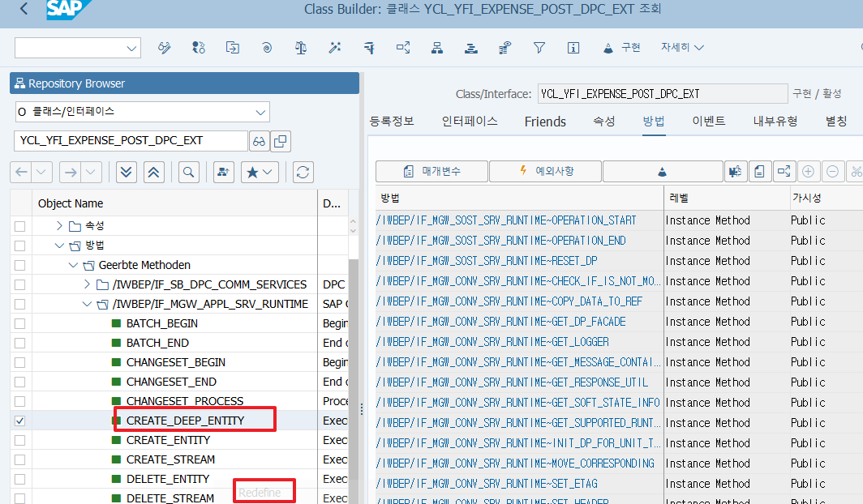Click the Class/Interface name input field

[x=663, y=94]
